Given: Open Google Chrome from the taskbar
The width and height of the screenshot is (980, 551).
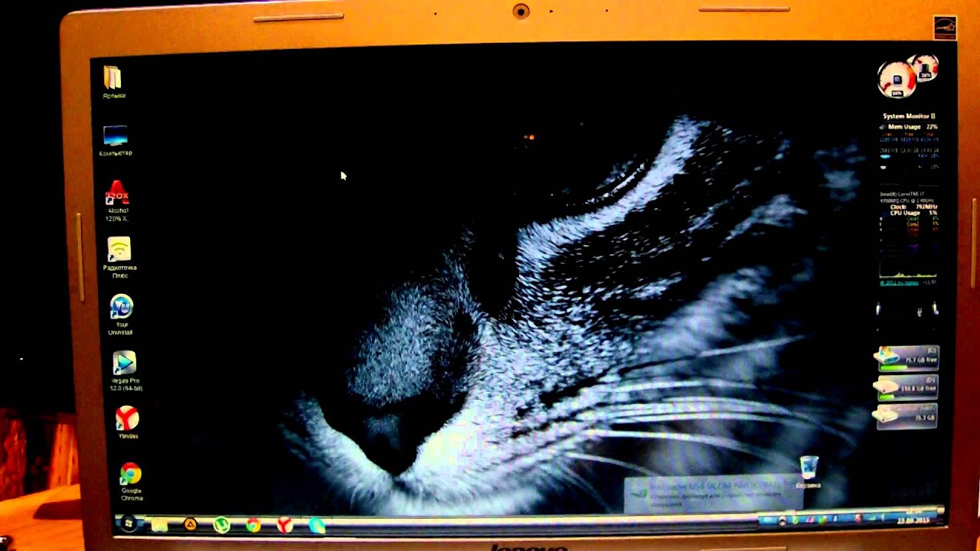Looking at the screenshot, I should (x=253, y=525).
